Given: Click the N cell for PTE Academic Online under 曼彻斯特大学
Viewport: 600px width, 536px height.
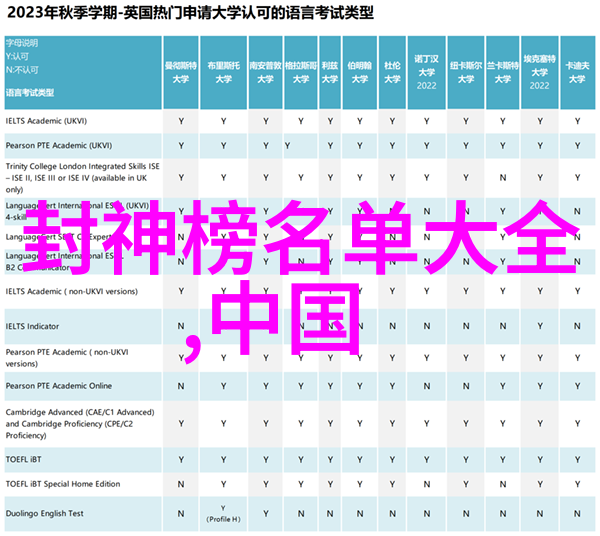Looking at the screenshot, I should point(181,386).
